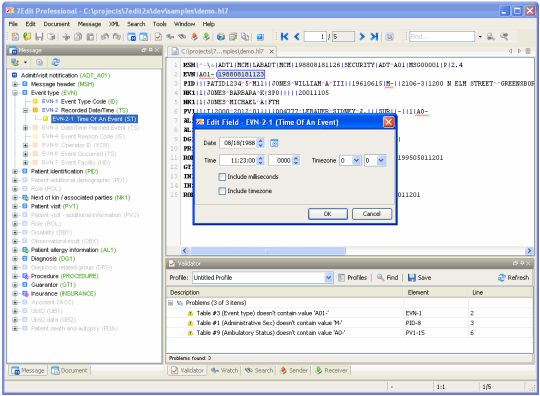Enable the Include timezone checkbox

coord(222,191)
